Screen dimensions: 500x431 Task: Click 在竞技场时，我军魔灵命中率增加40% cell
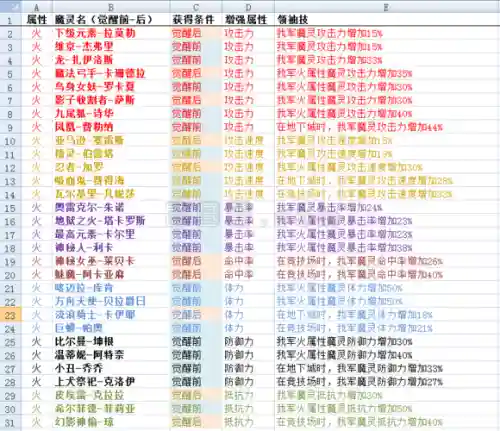point(387,275)
